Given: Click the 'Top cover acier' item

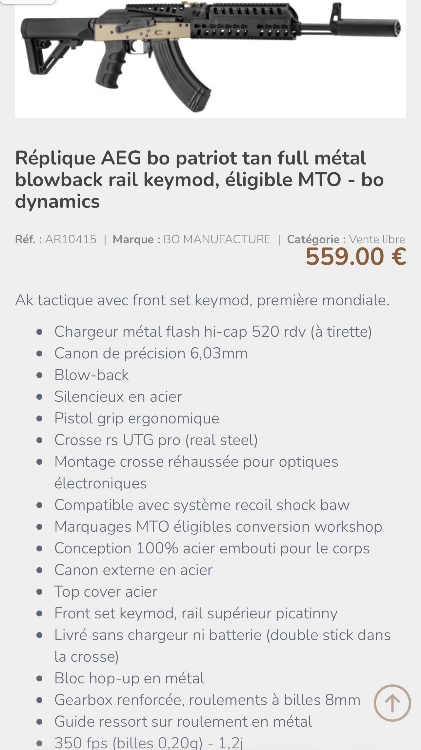Looking at the screenshot, I should tap(105, 592).
